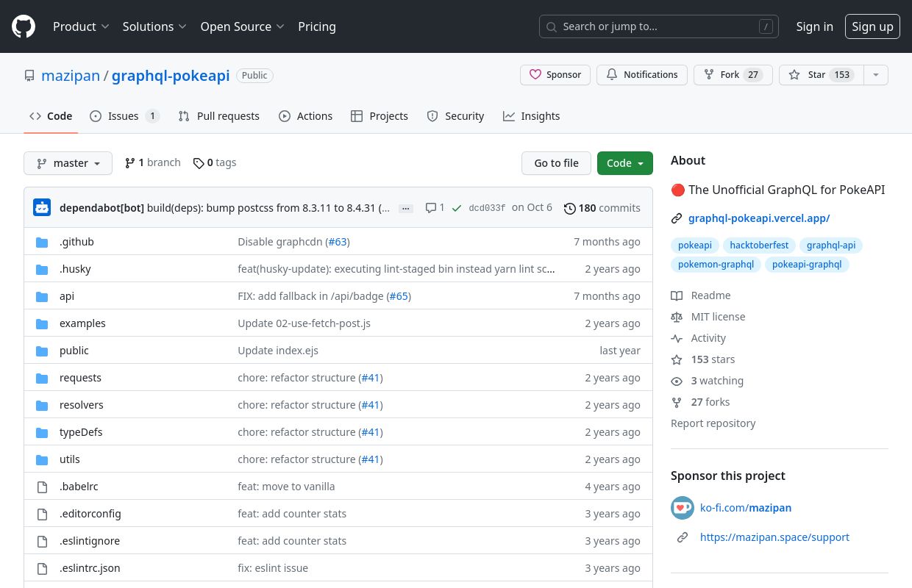Open the 180 commits history
Image resolution: width=912 pixels, height=588 pixels.
602,208
